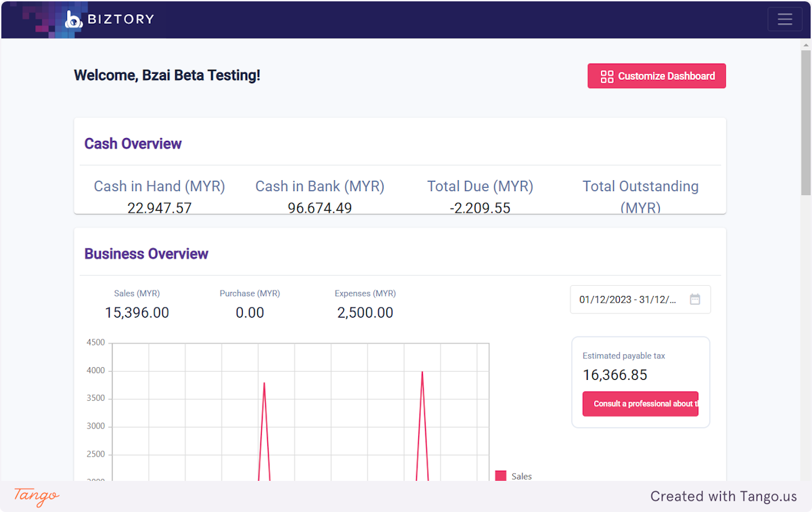Image resolution: width=812 pixels, height=512 pixels.
Task: Click the Sales legend label
Action: click(x=522, y=476)
